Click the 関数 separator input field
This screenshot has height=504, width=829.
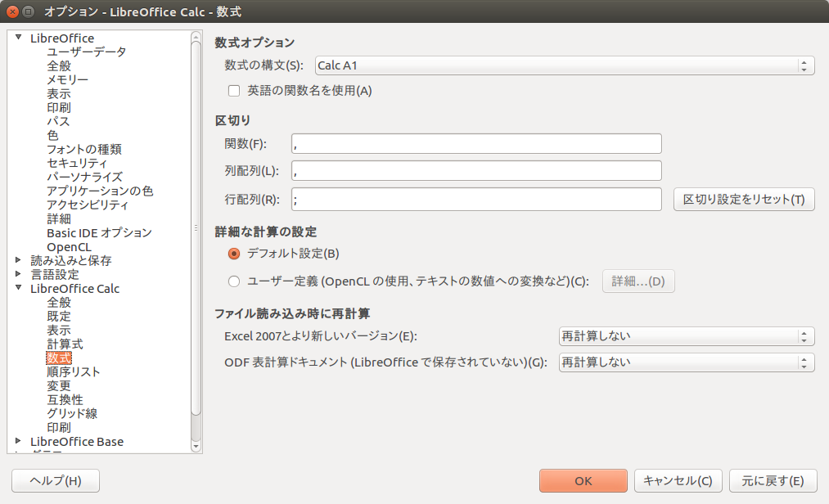coord(476,144)
